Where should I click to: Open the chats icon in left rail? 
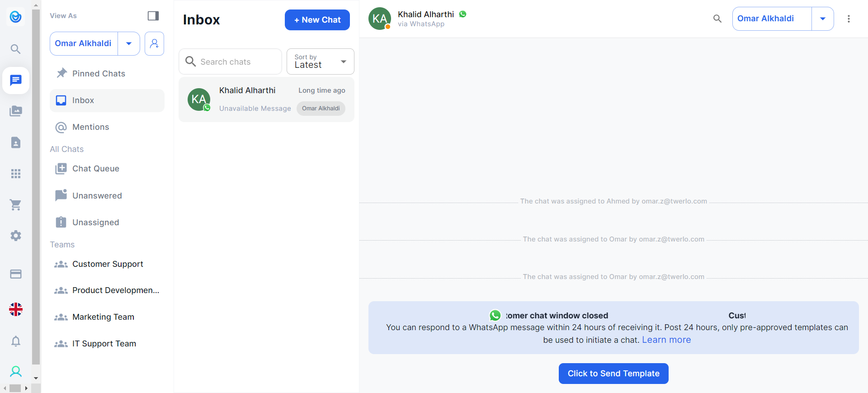(x=16, y=80)
